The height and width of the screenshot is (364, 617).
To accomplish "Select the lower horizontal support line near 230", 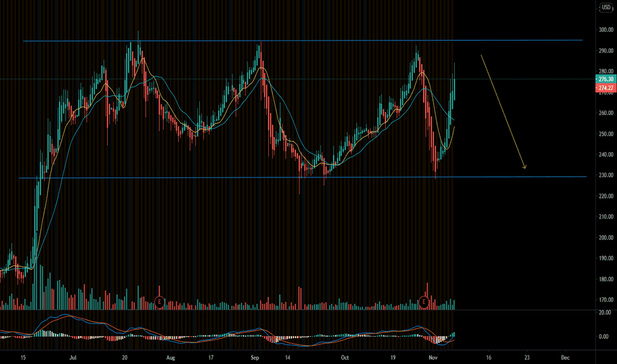I will coord(303,177).
